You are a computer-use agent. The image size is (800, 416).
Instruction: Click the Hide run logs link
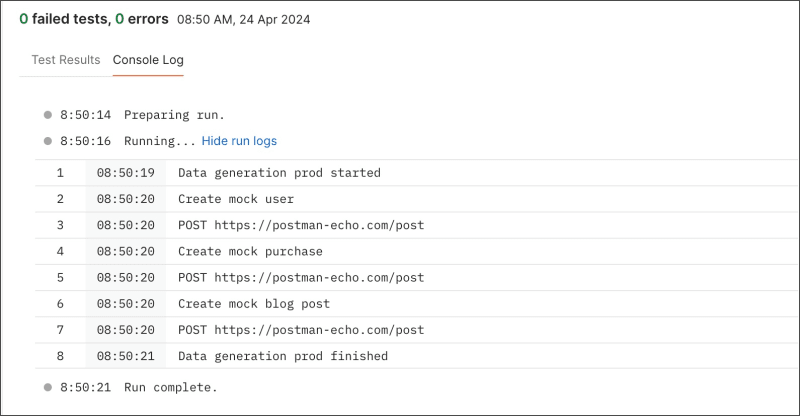click(x=239, y=141)
